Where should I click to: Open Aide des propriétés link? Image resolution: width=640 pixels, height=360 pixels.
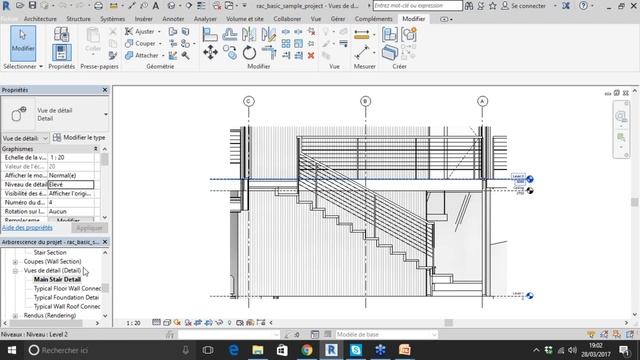coord(27,228)
